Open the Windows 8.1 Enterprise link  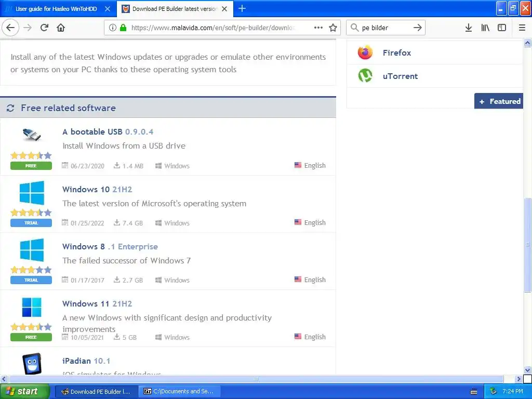click(x=110, y=247)
